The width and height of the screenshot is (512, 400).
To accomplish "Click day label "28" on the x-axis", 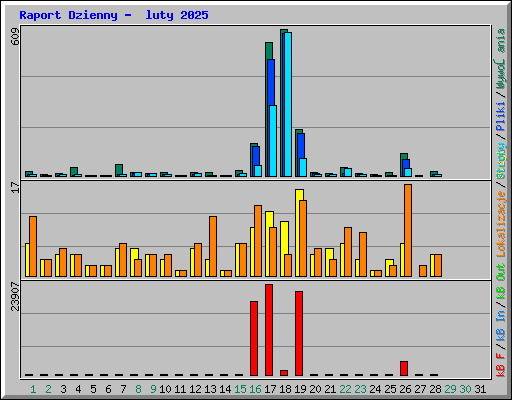I will coord(435,389).
